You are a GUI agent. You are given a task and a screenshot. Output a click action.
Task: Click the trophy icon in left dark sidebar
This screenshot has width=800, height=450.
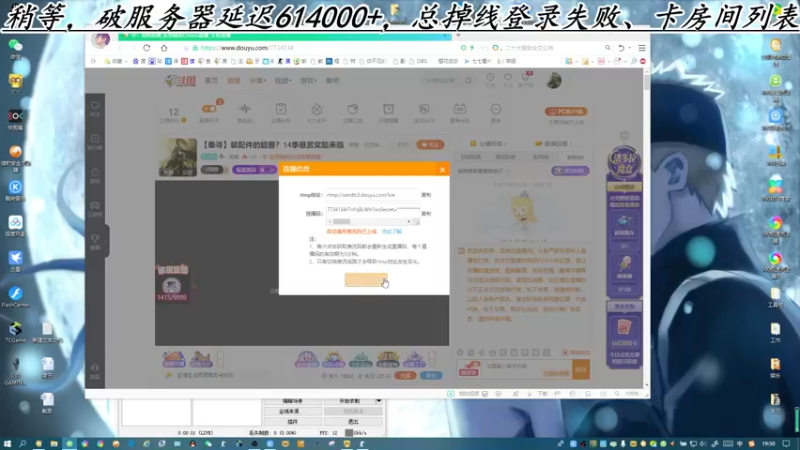pyautogui.click(x=95, y=239)
